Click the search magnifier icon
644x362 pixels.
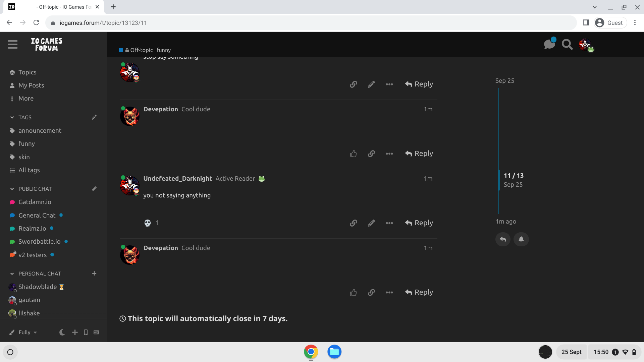tap(567, 44)
